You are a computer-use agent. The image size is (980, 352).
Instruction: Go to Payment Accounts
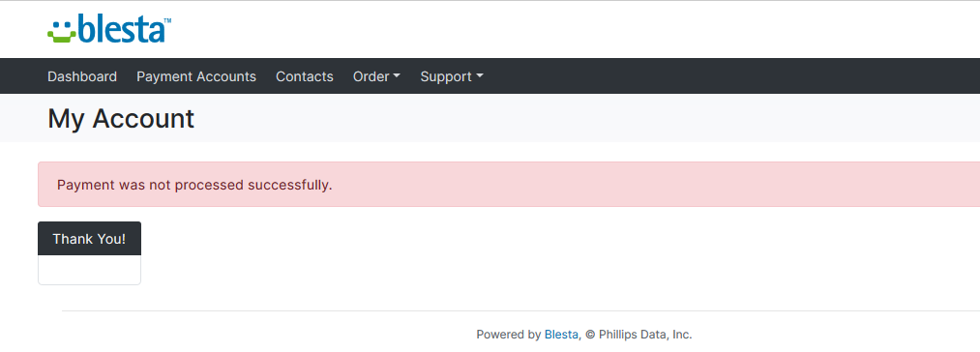click(x=196, y=76)
